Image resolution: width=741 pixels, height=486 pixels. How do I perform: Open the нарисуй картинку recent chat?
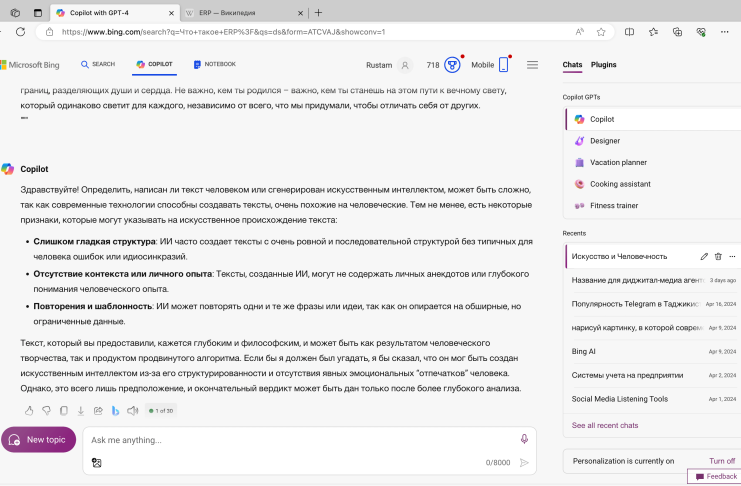pyautogui.click(x=653, y=328)
